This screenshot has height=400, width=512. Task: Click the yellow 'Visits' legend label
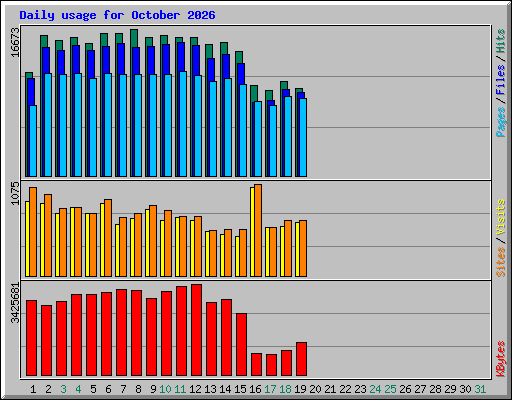(x=501, y=217)
